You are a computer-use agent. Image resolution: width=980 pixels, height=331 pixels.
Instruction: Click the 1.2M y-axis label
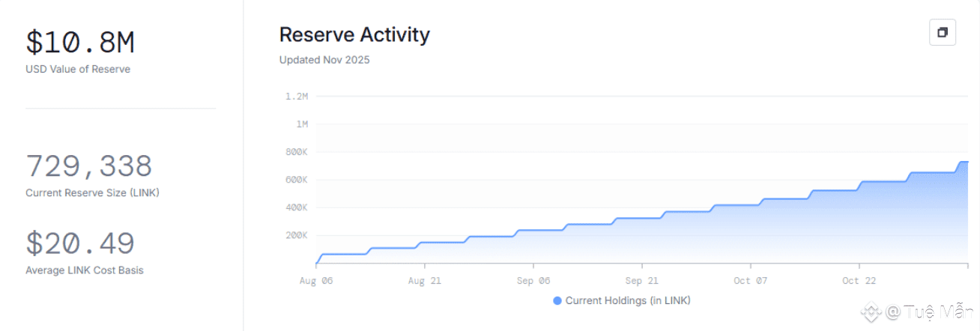pyautogui.click(x=297, y=96)
